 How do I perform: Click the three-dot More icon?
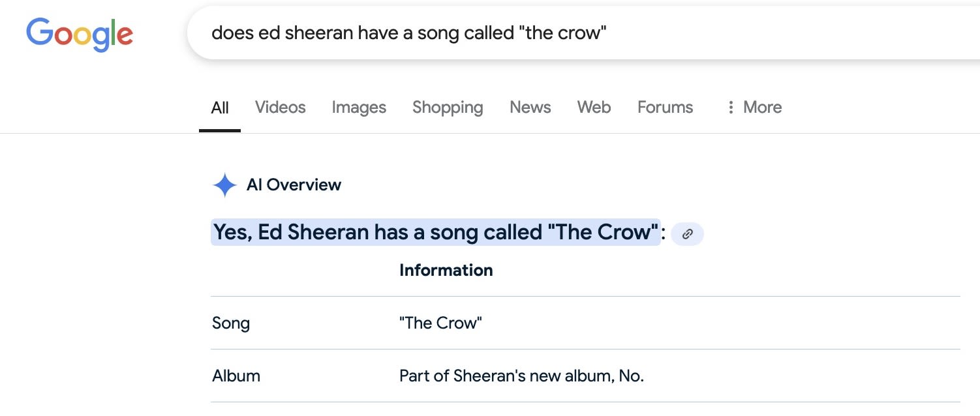[731, 107]
